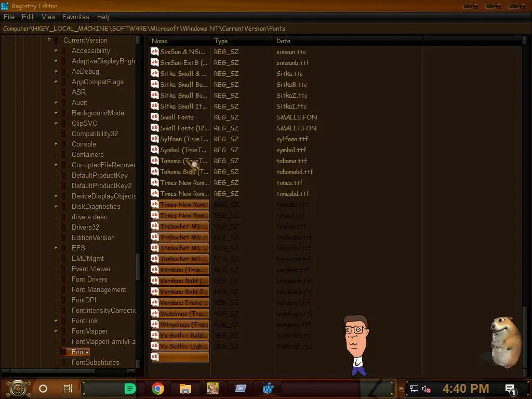Collapse the CurrentVersion tree node

pos(49,40)
